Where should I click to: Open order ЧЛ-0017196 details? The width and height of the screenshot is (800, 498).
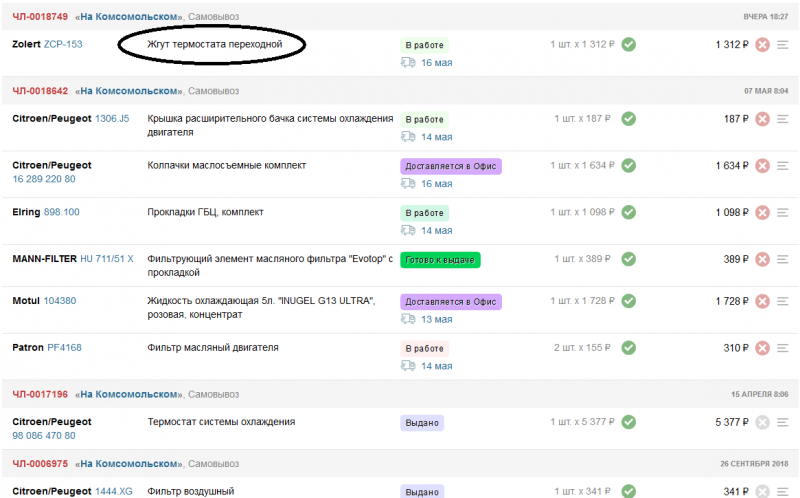coord(40,394)
